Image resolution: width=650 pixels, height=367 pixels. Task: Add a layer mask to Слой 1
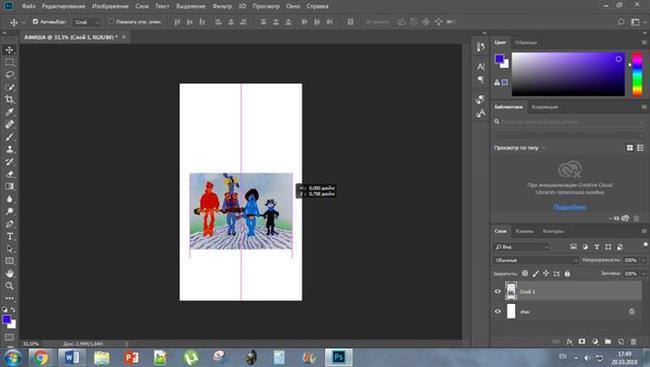(x=582, y=341)
